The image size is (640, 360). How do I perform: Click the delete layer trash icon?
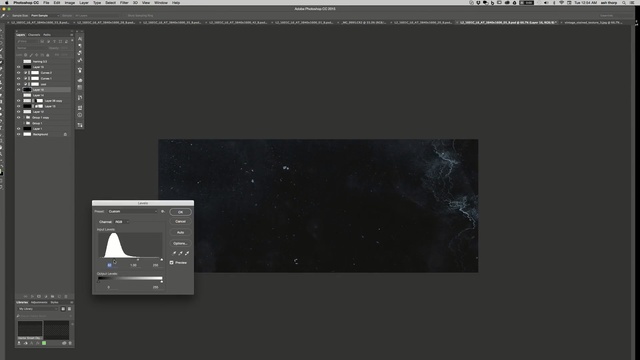[x=66, y=296]
